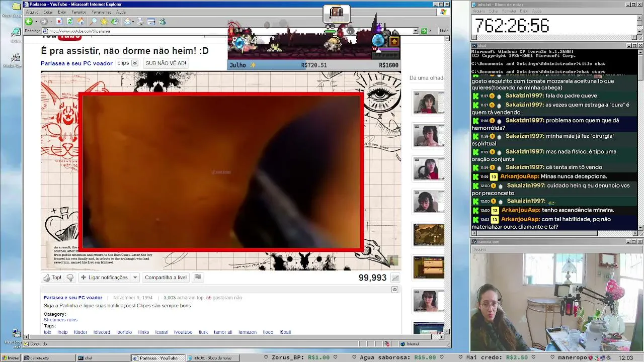644x362 pixels.
Task: Open the first suggested video thumbnail
Action: [x=429, y=104]
